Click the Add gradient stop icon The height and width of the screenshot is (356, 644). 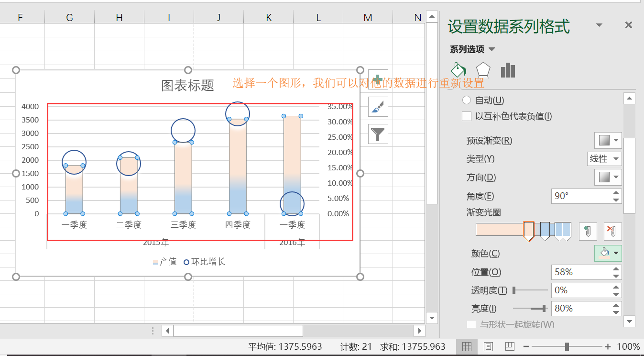click(588, 231)
